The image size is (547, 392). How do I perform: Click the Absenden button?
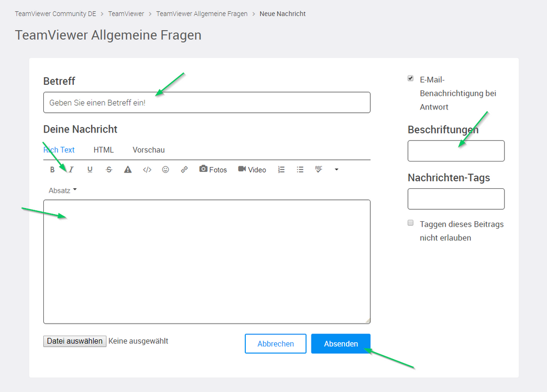point(341,344)
